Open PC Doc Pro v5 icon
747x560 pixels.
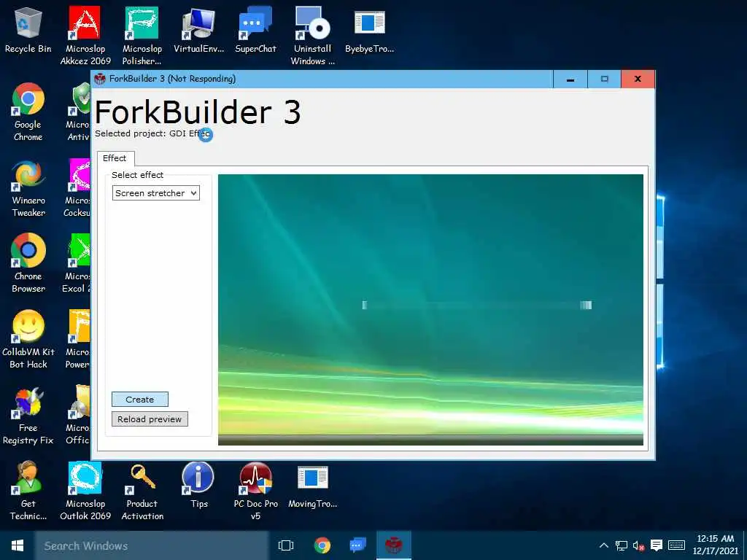click(256, 491)
